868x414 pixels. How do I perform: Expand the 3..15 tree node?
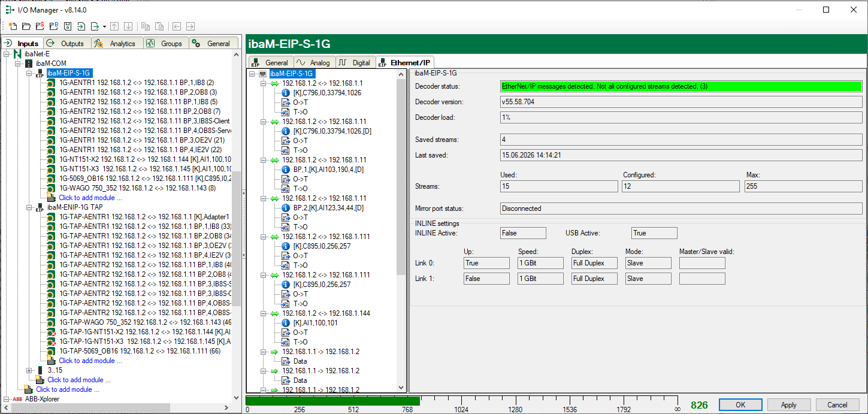29,370
